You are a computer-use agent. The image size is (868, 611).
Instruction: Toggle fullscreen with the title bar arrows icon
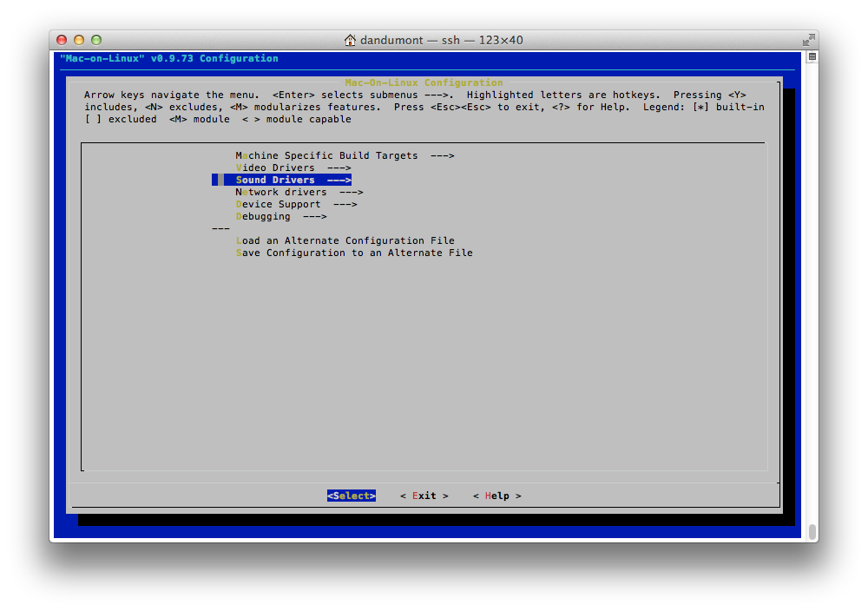click(808, 40)
